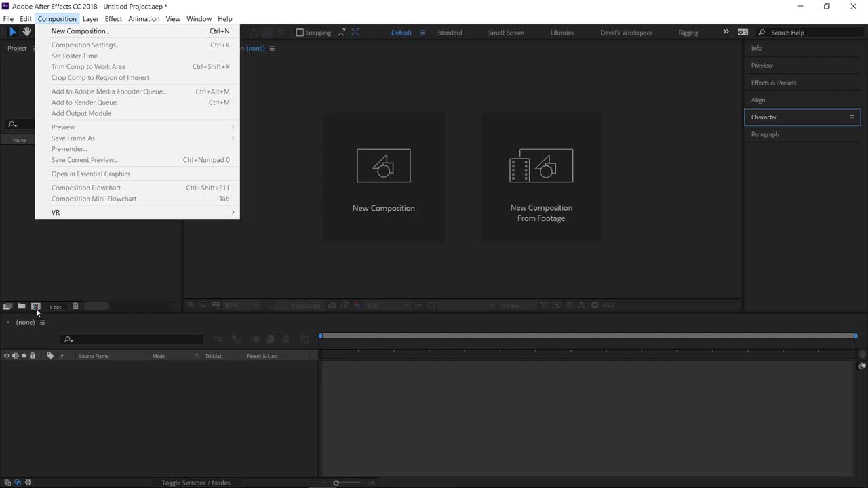Choose New Composition... from the menu

click(x=138, y=31)
